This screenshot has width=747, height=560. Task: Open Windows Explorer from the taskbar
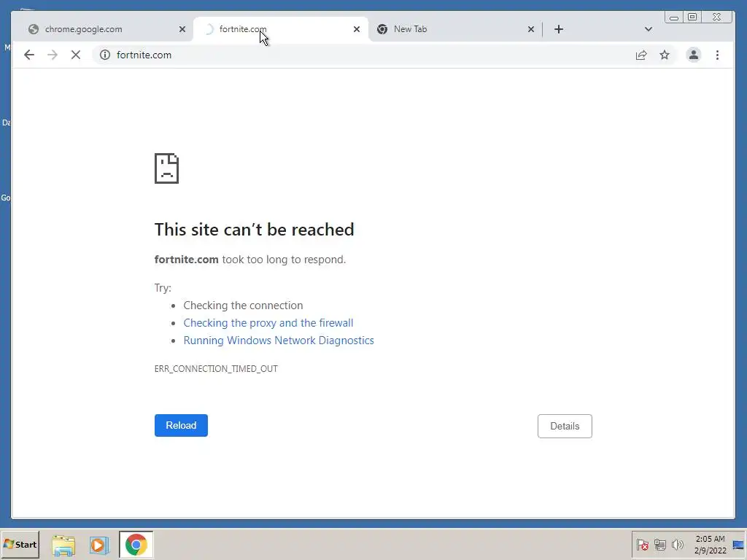tap(63, 545)
